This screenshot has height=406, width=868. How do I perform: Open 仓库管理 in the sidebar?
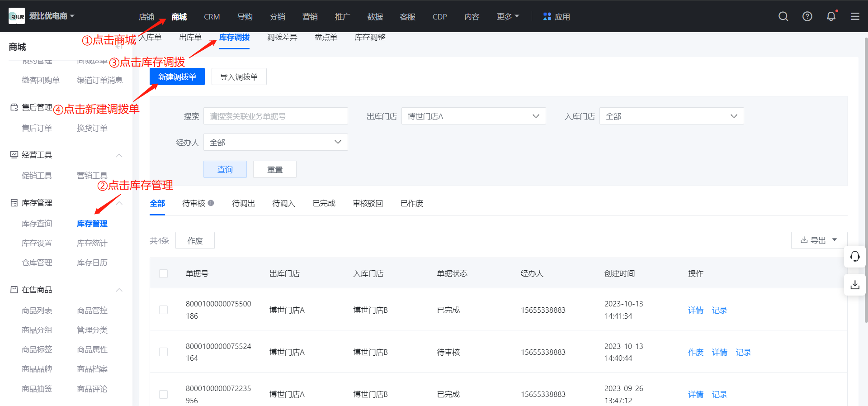pyautogui.click(x=37, y=263)
